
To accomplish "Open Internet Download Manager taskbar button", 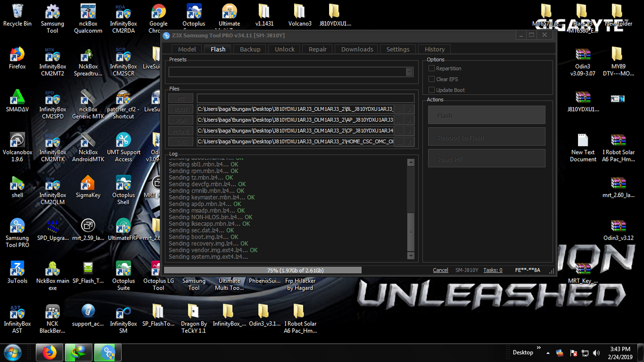I will click(x=78, y=352).
